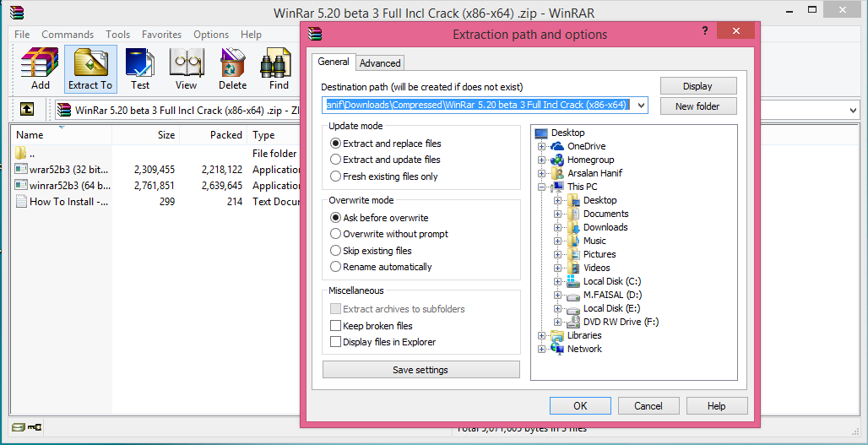Screen dimensions: 868x445
Task: Click the Libraries icon in folder tree
Action: 557,335
